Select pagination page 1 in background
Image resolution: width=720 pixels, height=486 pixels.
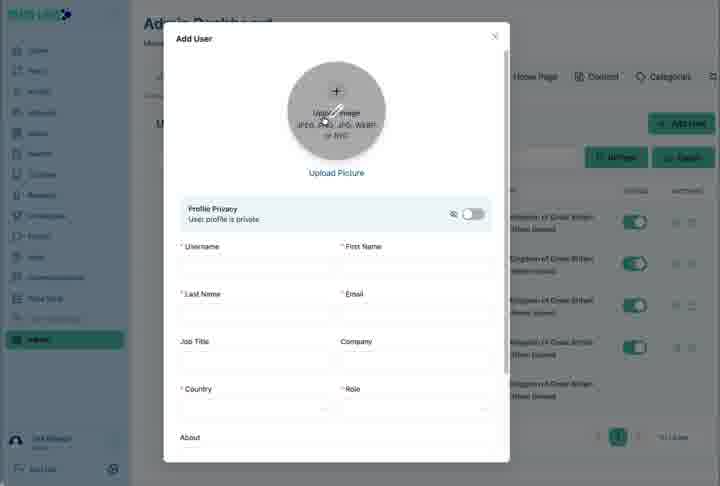(x=618, y=436)
